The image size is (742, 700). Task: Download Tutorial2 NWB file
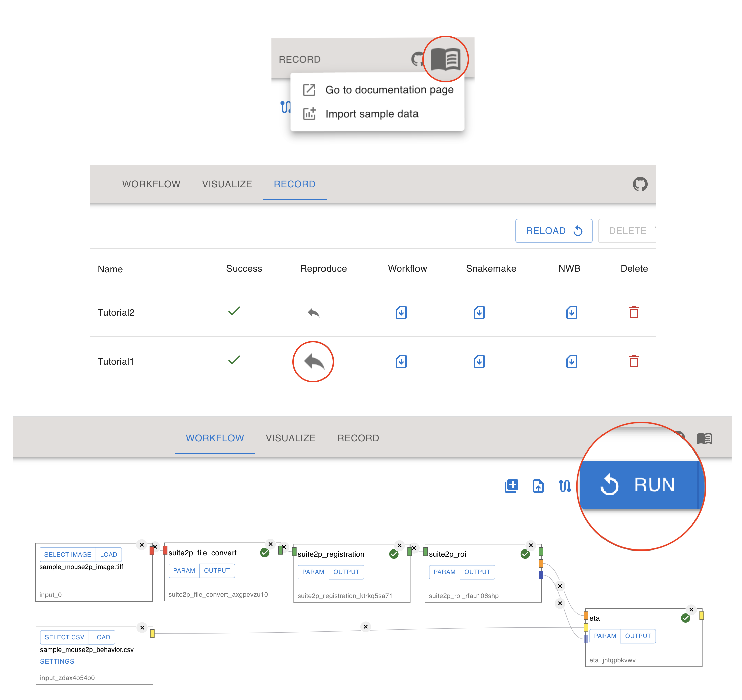[571, 312]
